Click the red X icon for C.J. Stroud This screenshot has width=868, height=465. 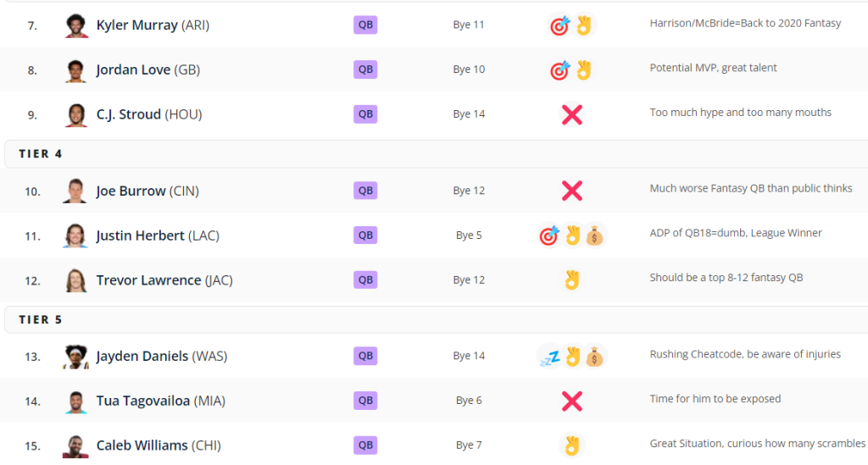pyautogui.click(x=572, y=114)
